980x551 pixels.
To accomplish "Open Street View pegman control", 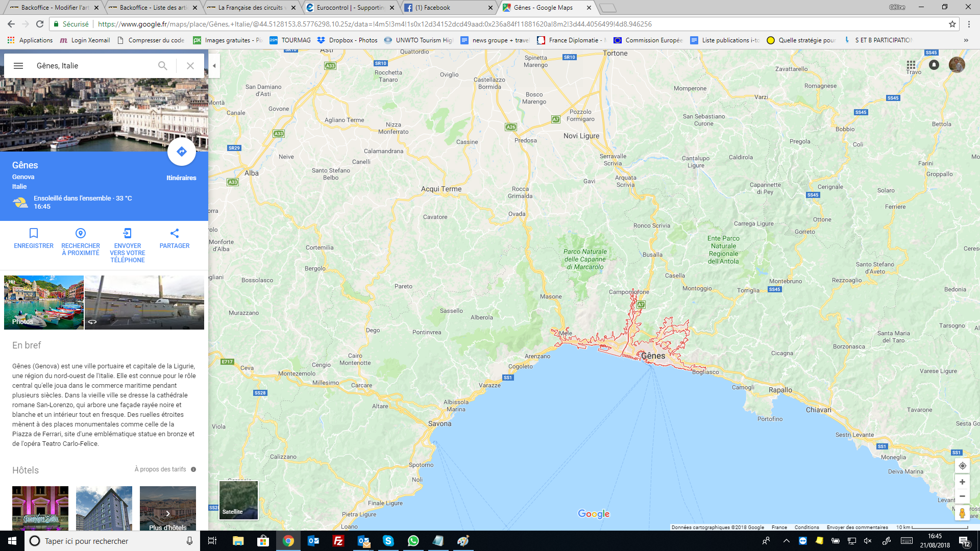I will click(x=962, y=513).
